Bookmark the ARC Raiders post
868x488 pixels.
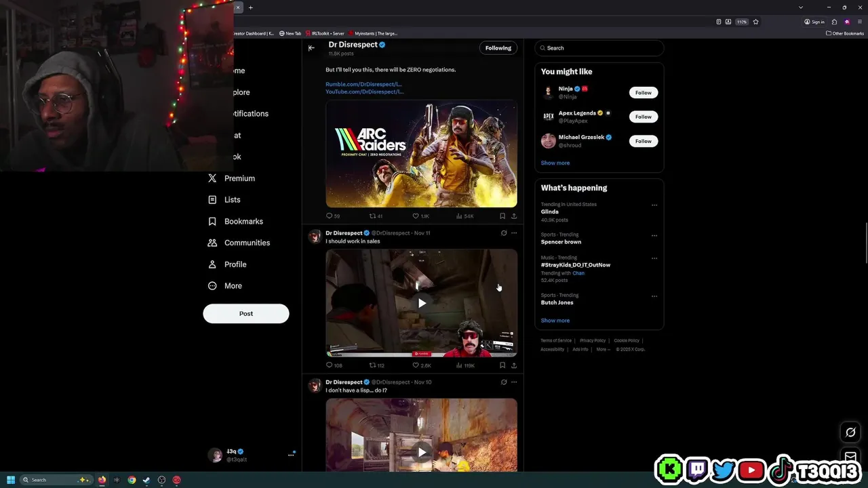click(502, 216)
